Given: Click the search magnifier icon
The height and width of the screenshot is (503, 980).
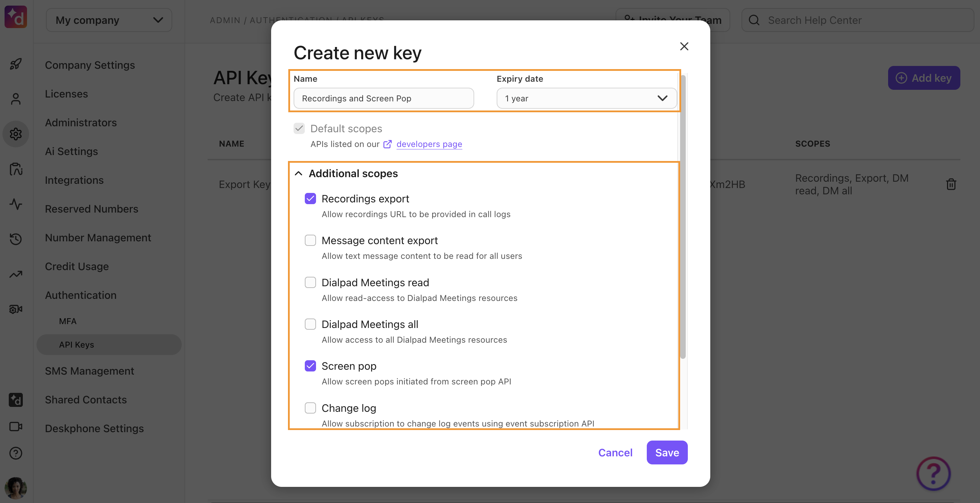Looking at the screenshot, I should tap(754, 20).
